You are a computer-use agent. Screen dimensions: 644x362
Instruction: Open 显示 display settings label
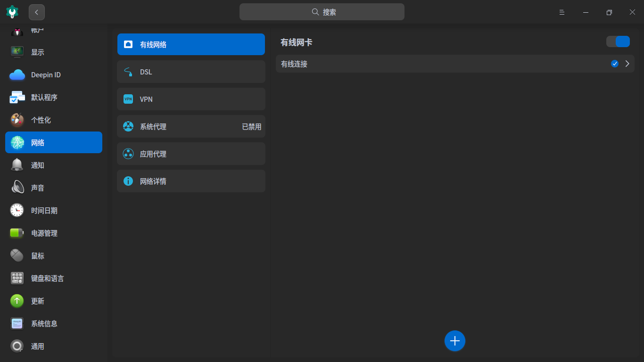click(x=38, y=52)
